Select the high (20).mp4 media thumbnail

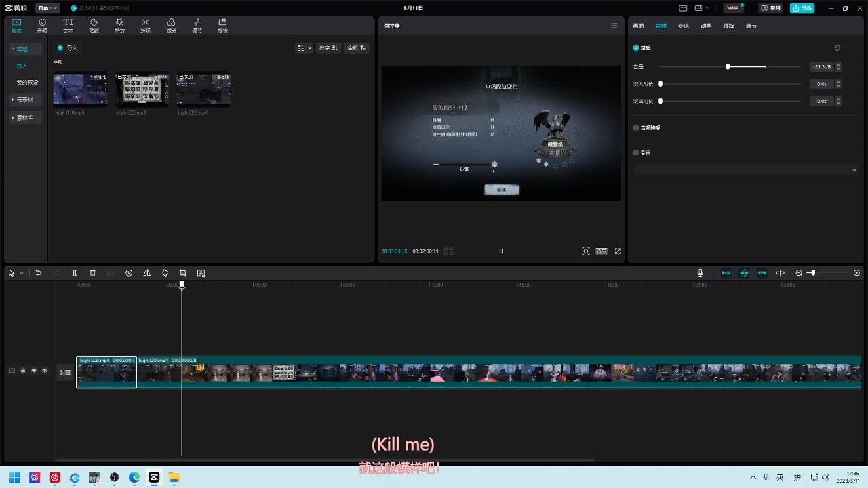[203, 89]
